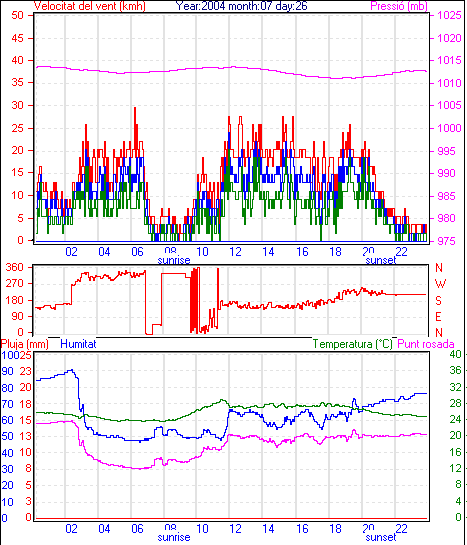
Task: Click the sunset marker under bottom chart
Action: [380, 537]
